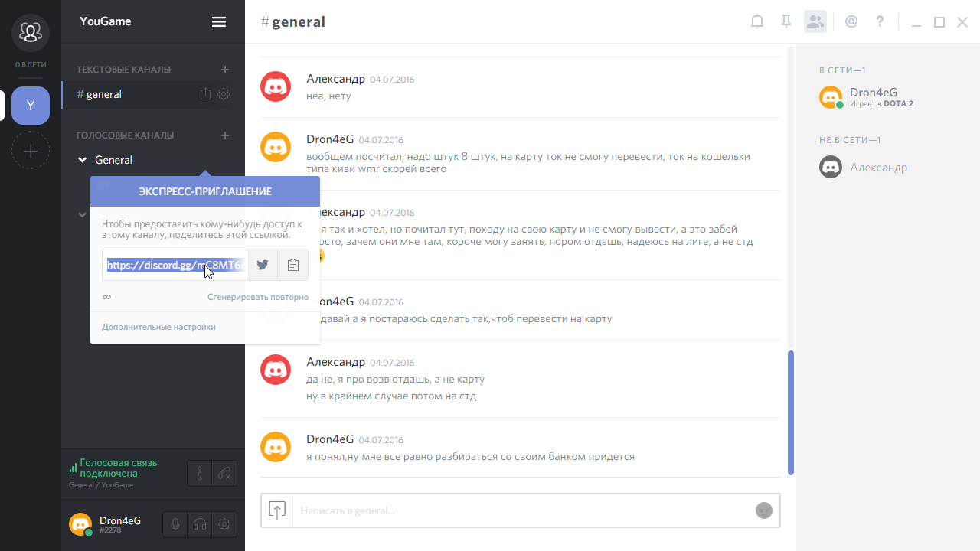Viewport: 980px width, 551px height.
Task: Open the help question mark
Action: [880, 22]
